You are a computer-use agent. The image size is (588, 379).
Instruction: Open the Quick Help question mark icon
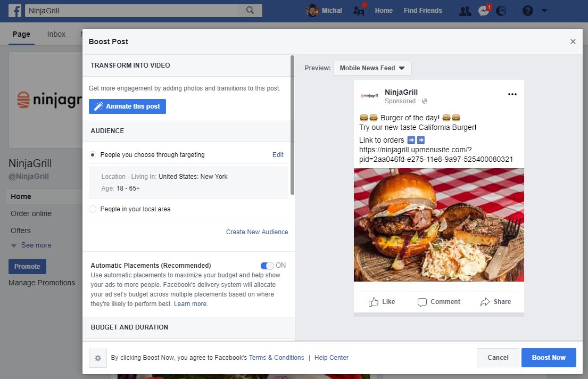pyautogui.click(x=528, y=11)
